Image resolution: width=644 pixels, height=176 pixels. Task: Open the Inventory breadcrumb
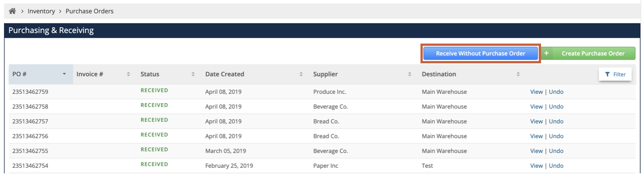[41, 11]
